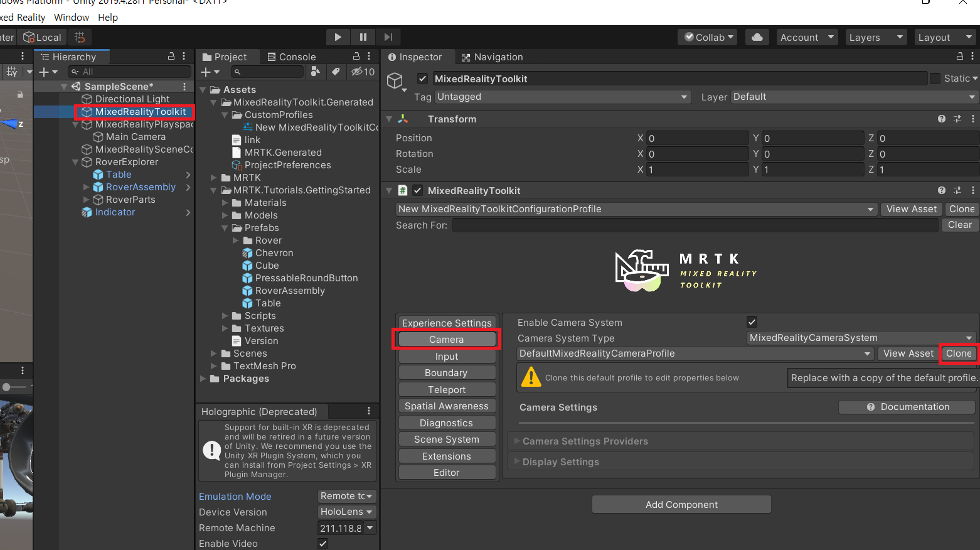This screenshot has width=980, height=550.
Task: Click the GameObject cube icon in Inspector
Action: (x=395, y=81)
